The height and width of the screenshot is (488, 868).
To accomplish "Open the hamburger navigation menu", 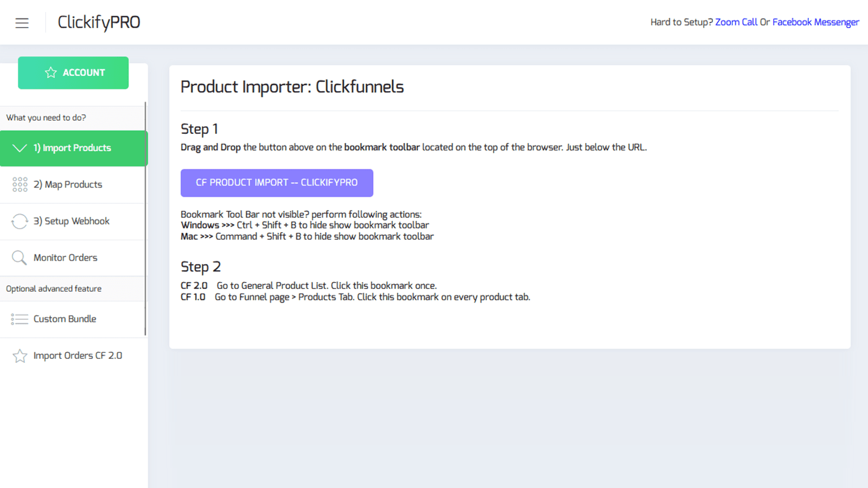I will 22,23.
